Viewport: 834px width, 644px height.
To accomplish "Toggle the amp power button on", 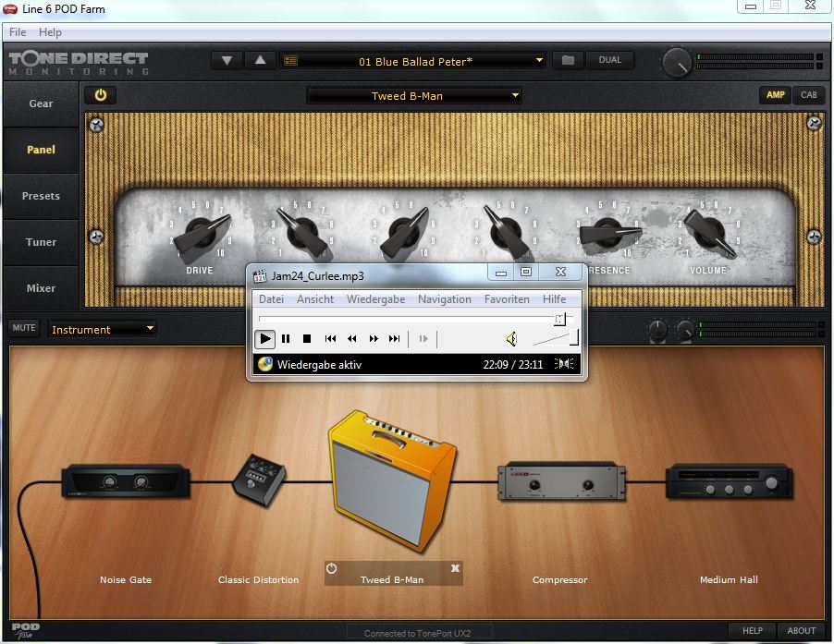I will click(x=101, y=95).
